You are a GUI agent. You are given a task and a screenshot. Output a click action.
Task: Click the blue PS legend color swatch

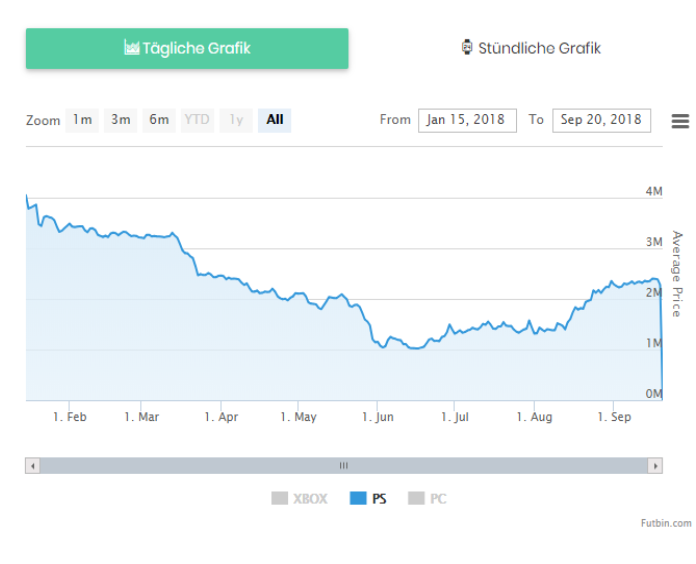pyautogui.click(x=358, y=498)
